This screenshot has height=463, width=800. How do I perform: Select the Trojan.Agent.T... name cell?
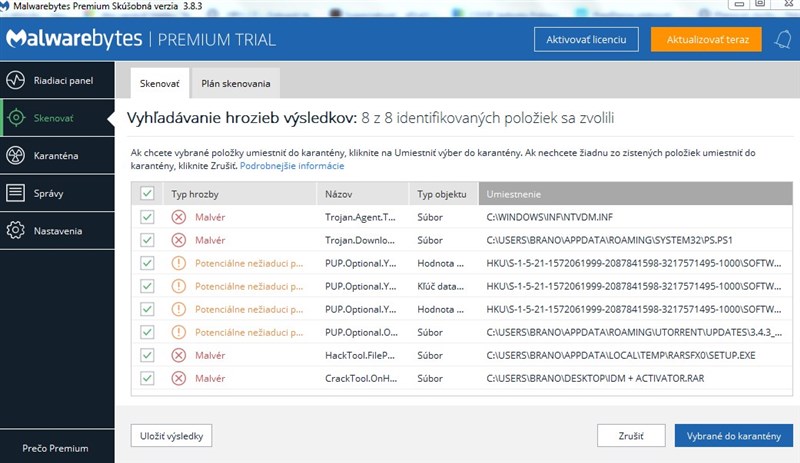pyautogui.click(x=360, y=217)
